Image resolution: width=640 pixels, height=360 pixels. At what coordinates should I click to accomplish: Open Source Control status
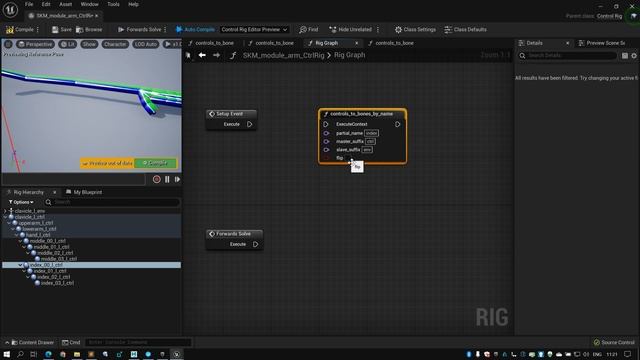(x=614, y=342)
